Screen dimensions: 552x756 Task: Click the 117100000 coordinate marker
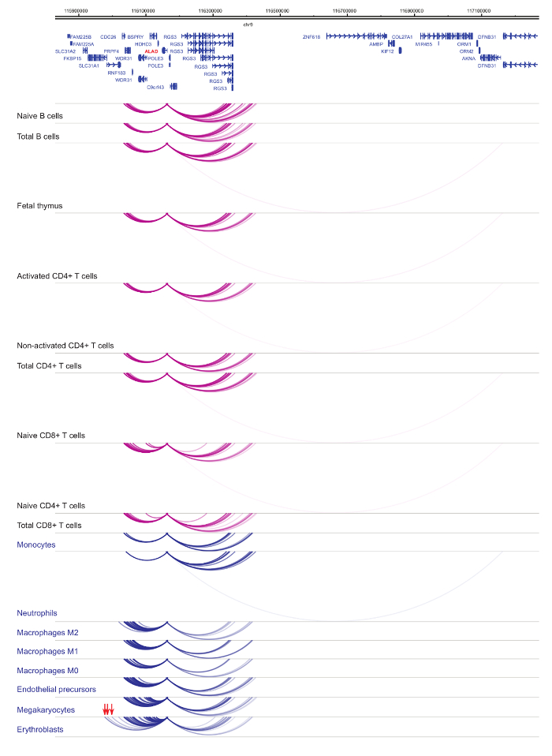pos(479,11)
